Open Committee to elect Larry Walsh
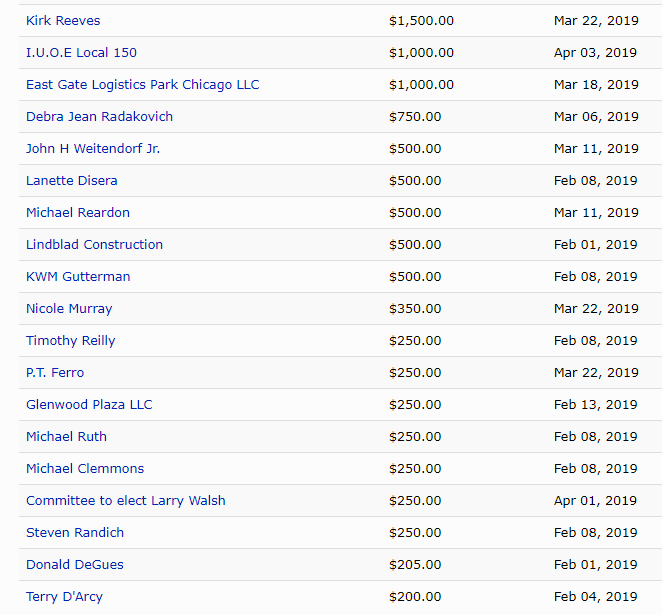The image size is (662, 615). pyautogui.click(x=126, y=501)
